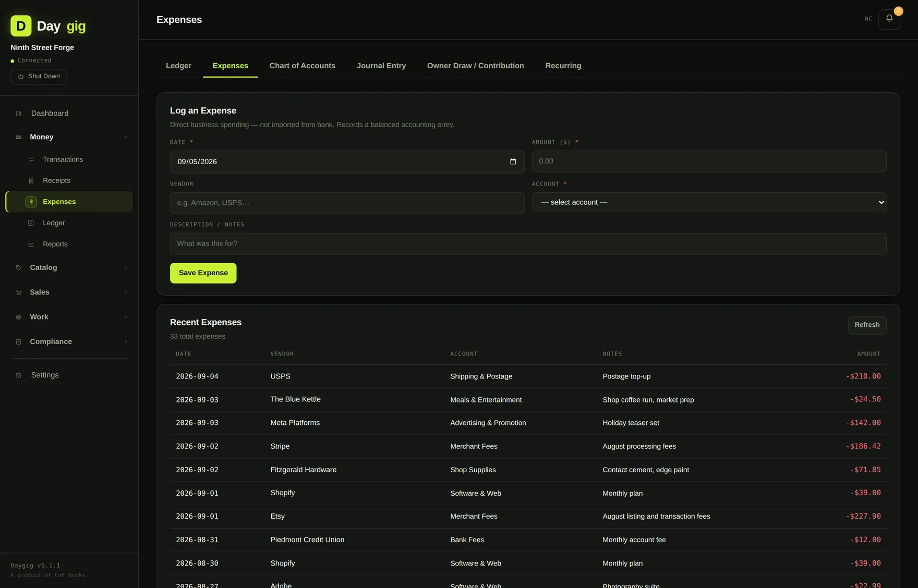Click the Vendor input field
The height and width of the screenshot is (588, 918).
tap(347, 203)
